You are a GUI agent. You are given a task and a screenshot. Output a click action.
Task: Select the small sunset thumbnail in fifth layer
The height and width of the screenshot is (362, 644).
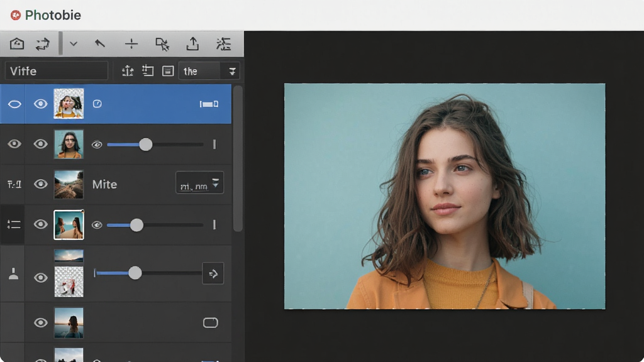pyautogui.click(x=69, y=255)
